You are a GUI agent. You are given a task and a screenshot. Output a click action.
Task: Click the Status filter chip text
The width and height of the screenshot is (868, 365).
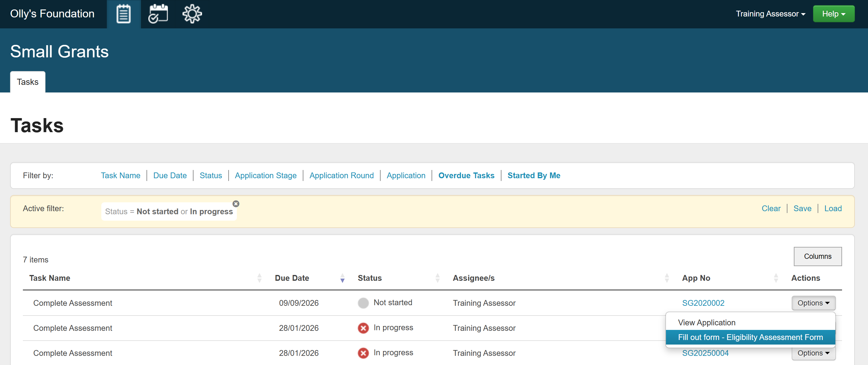(169, 212)
